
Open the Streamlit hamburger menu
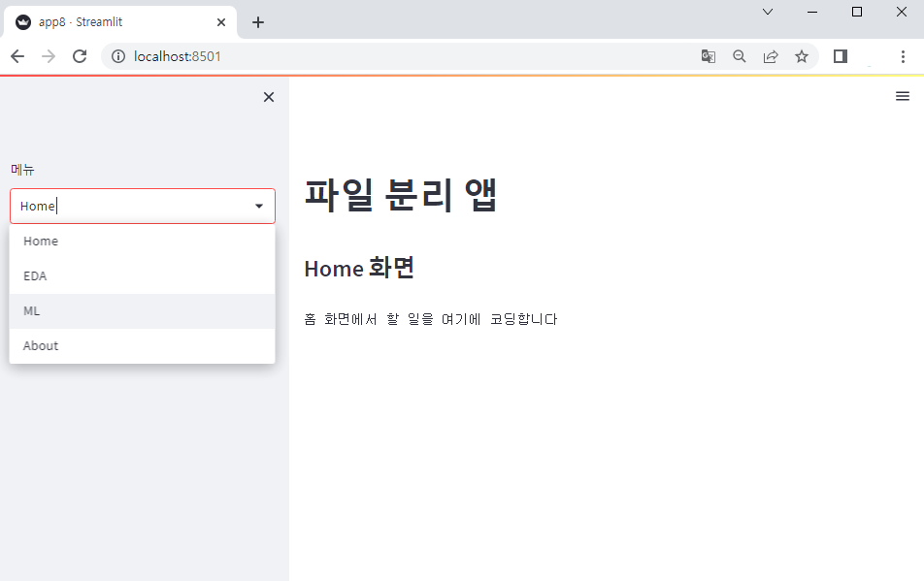point(903,96)
